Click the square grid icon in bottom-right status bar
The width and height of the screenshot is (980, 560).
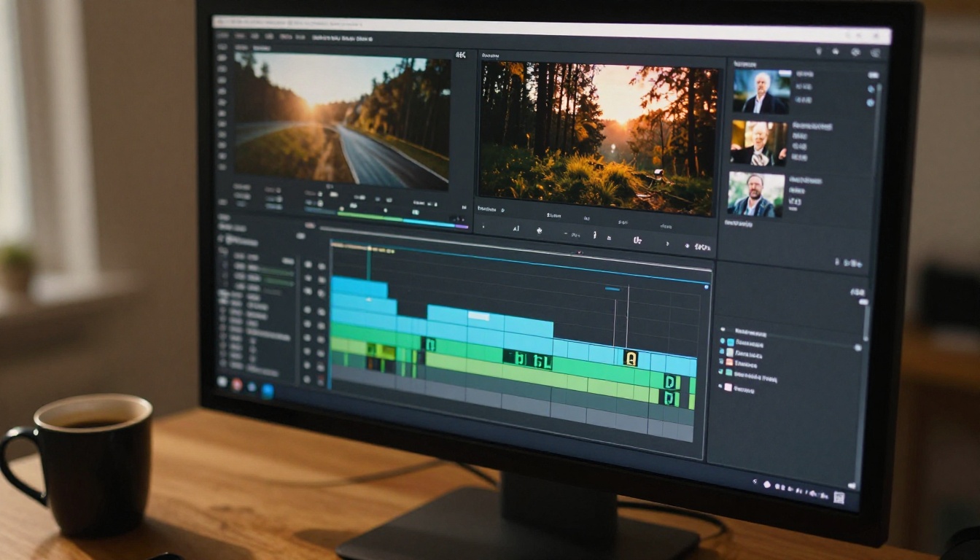click(839, 498)
